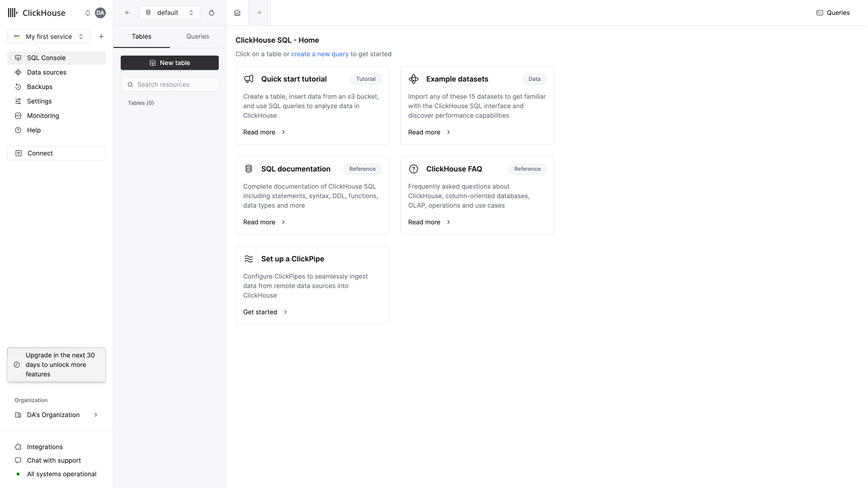Click the Data sources sidebar icon
868x488 pixels.
[x=18, y=72]
